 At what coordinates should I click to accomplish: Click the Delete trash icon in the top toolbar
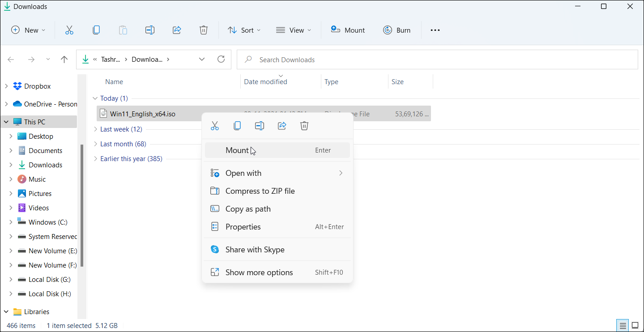[204, 30]
